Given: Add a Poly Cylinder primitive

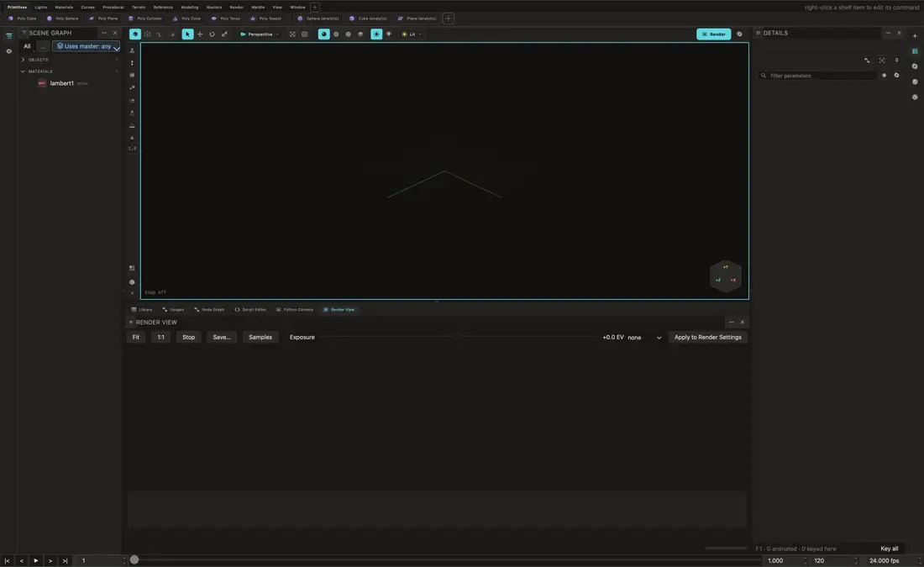Looking at the screenshot, I should tap(145, 18).
